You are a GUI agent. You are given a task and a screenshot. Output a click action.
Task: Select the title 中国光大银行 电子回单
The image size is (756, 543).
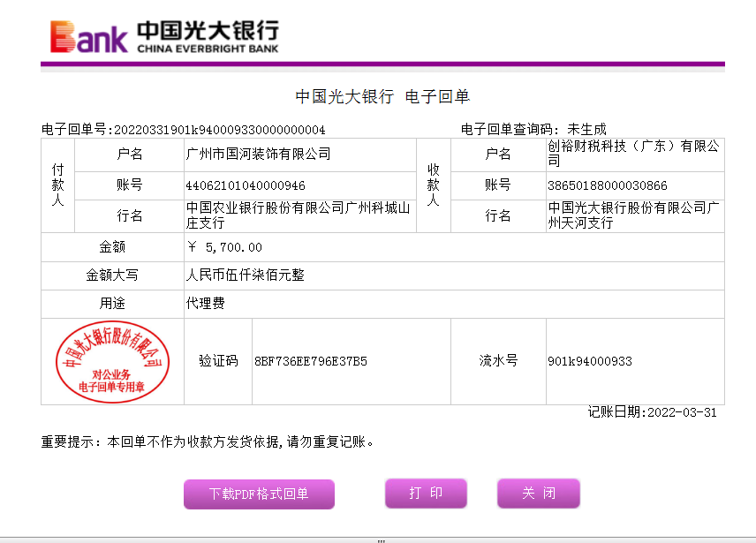pyautogui.click(x=382, y=96)
